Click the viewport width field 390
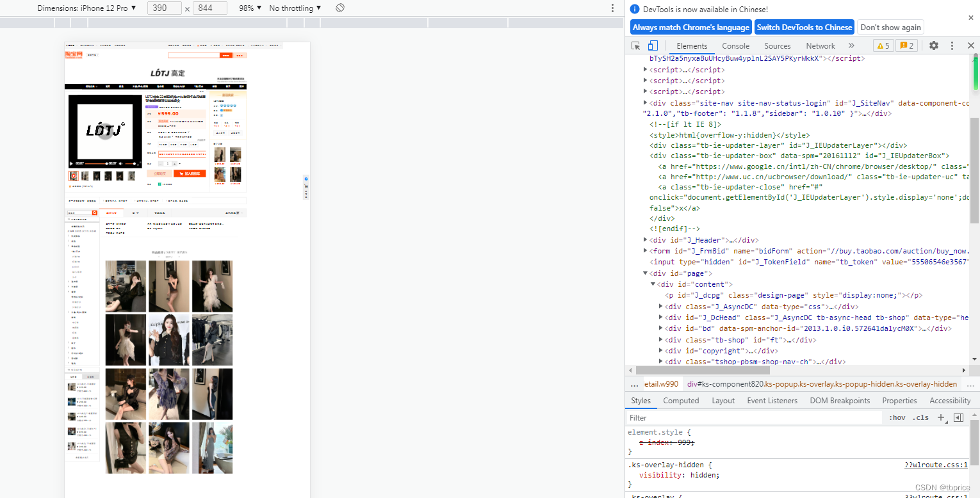Screen dimensions: 980x498 tap(163, 8)
